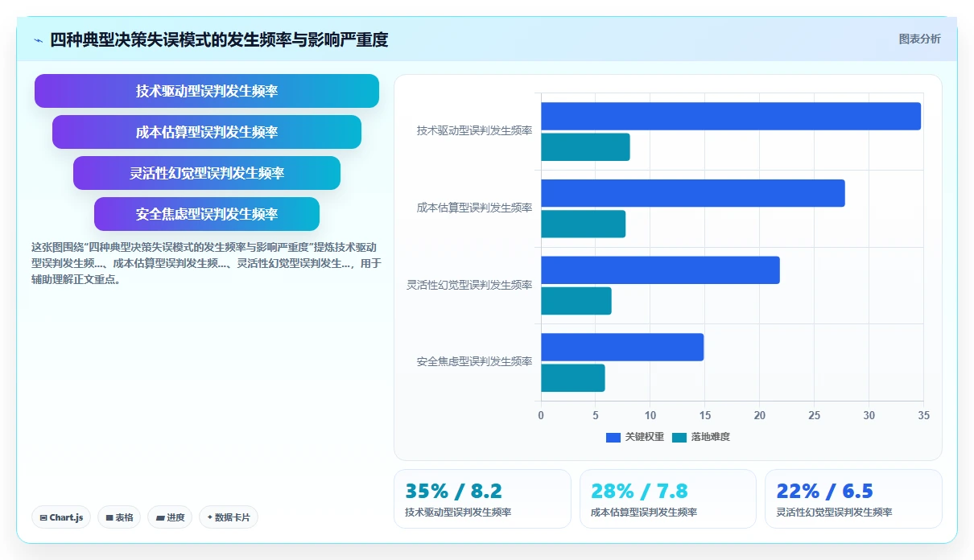Click the blue bar for 技术驱动型误判发生频率
Image resolution: width=974 pixels, height=560 pixels.
coord(731,116)
